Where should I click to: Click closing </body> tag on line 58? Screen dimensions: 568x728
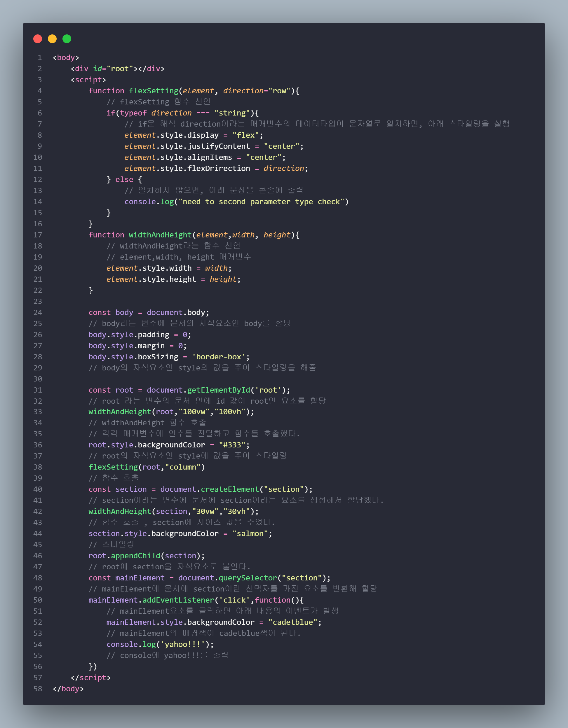[x=68, y=689]
